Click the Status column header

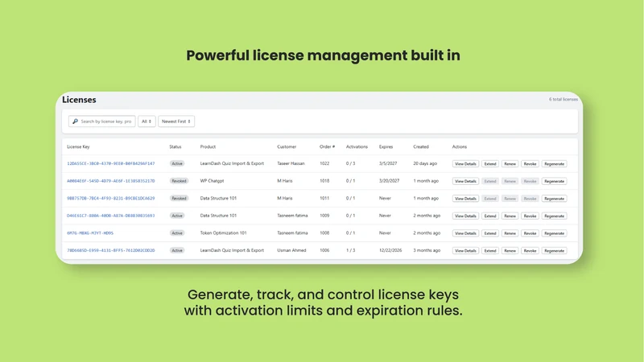175,146
